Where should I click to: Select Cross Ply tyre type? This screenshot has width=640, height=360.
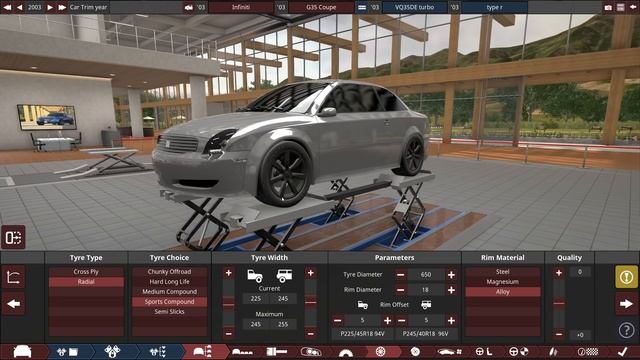coord(86,271)
